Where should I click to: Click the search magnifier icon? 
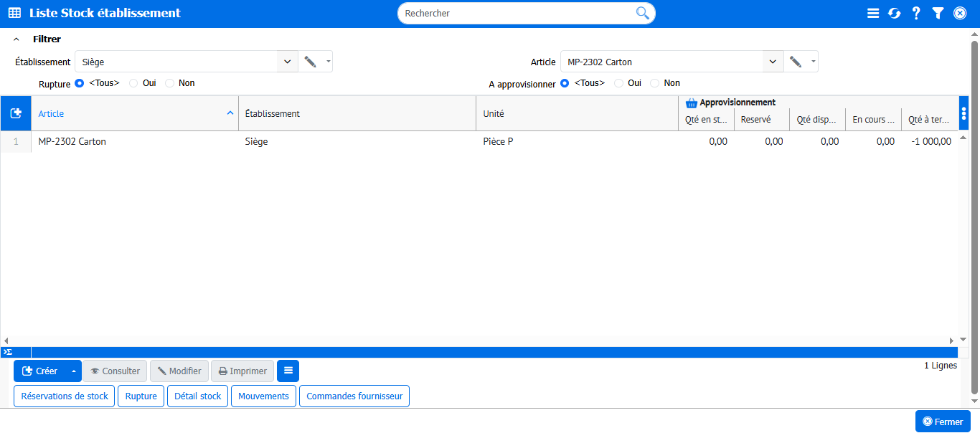pos(642,13)
